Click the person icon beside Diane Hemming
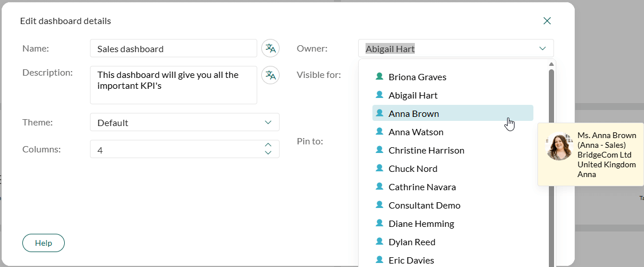644x267 pixels. (379, 223)
